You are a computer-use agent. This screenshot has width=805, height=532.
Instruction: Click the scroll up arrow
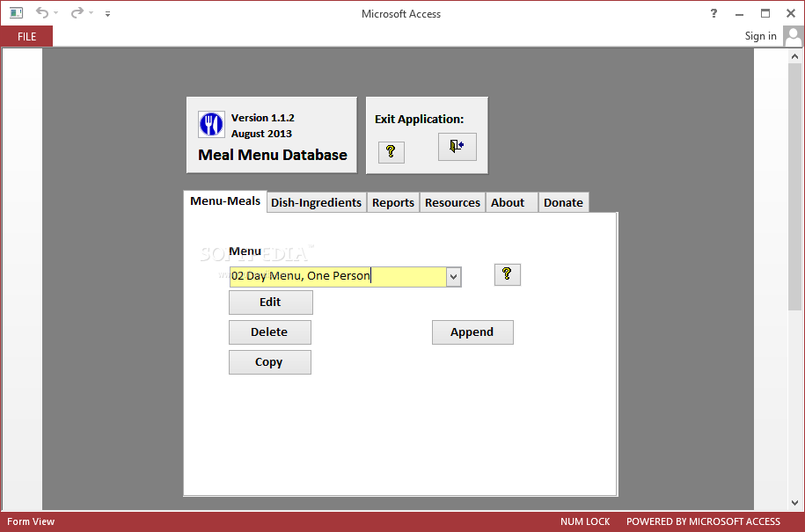coord(794,56)
